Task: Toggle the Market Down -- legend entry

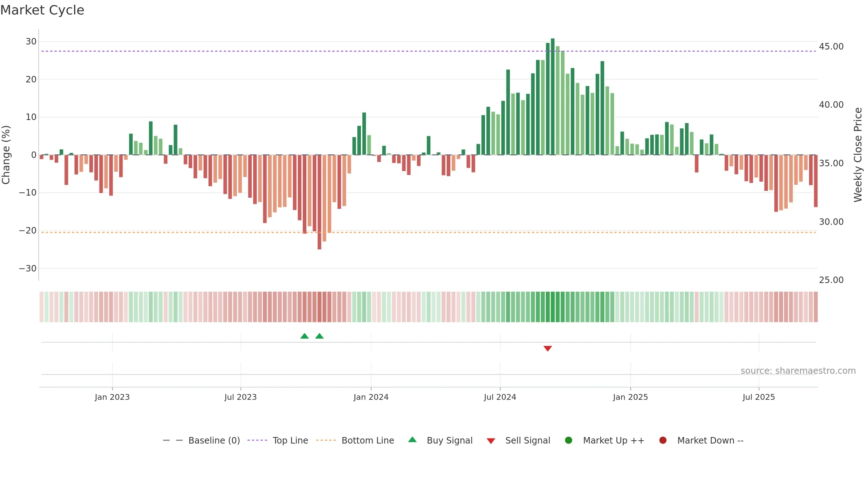Action: click(701, 440)
